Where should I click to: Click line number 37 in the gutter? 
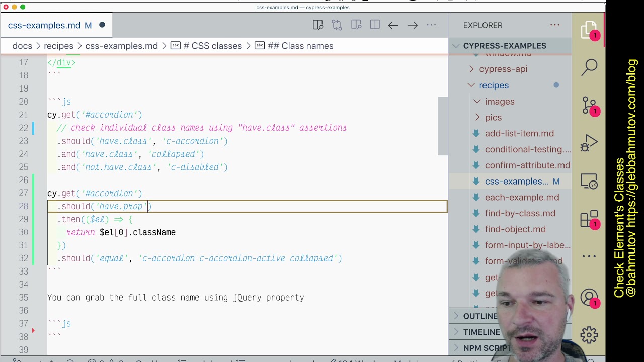coord(23,324)
